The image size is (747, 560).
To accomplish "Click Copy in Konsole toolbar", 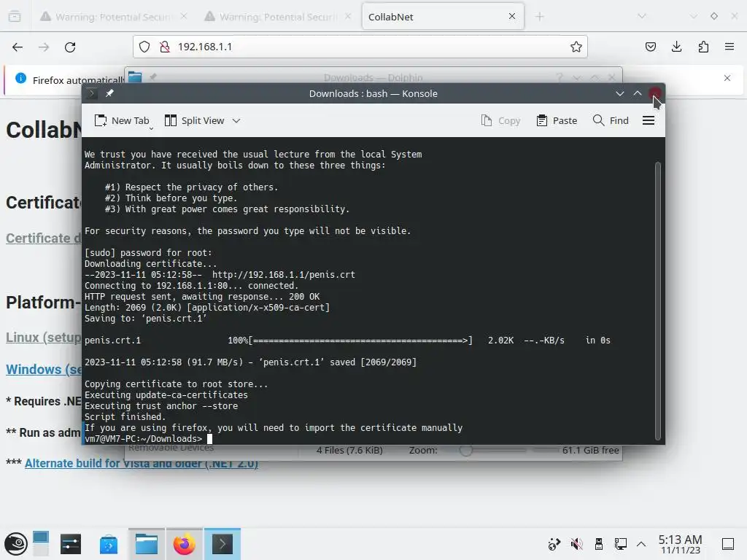I will tap(500, 120).
